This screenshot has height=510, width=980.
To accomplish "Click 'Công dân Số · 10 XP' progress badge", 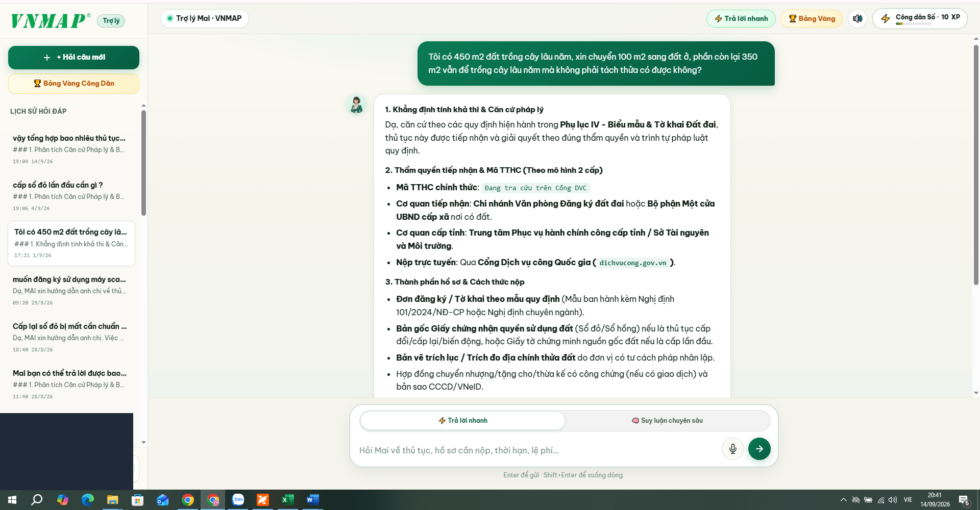I will click(920, 19).
